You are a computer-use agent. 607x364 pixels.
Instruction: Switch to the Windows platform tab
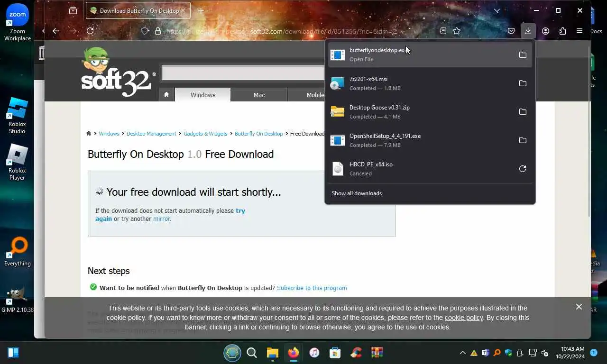(203, 95)
